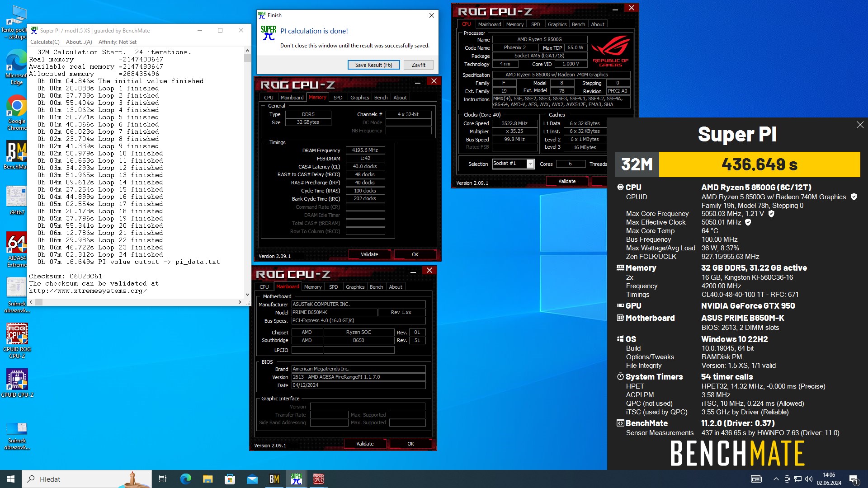Click Zavřít button in Finish dialog
Image resolution: width=868 pixels, height=488 pixels.
click(x=418, y=65)
